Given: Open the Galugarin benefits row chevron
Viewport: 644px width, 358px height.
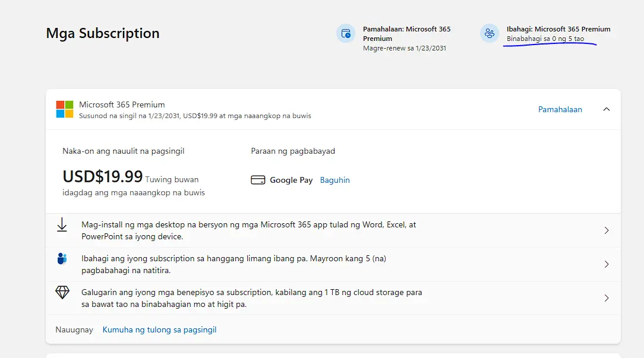Looking at the screenshot, I should (607, 298).
